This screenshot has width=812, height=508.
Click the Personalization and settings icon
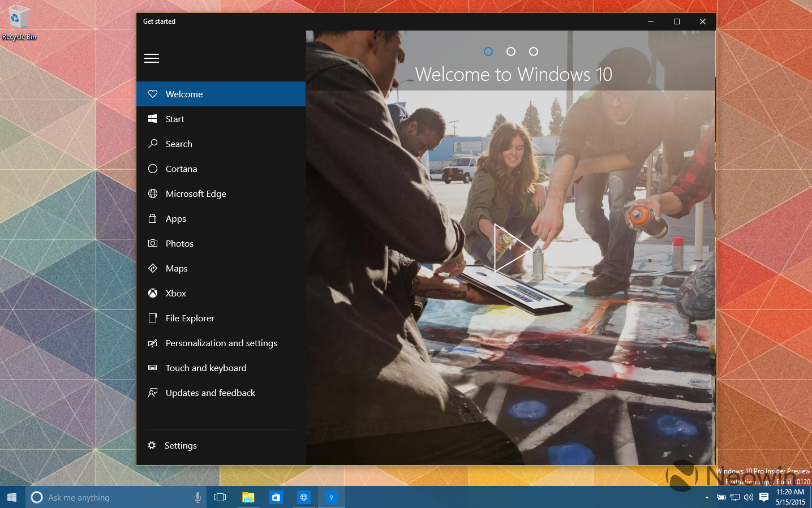tap(153, 343)
